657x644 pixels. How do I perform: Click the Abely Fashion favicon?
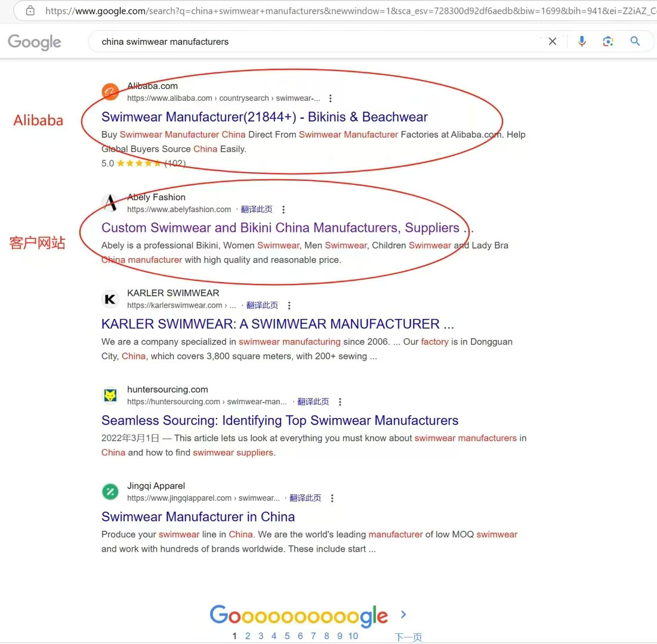pyautogui.click(x=110, y=203)
